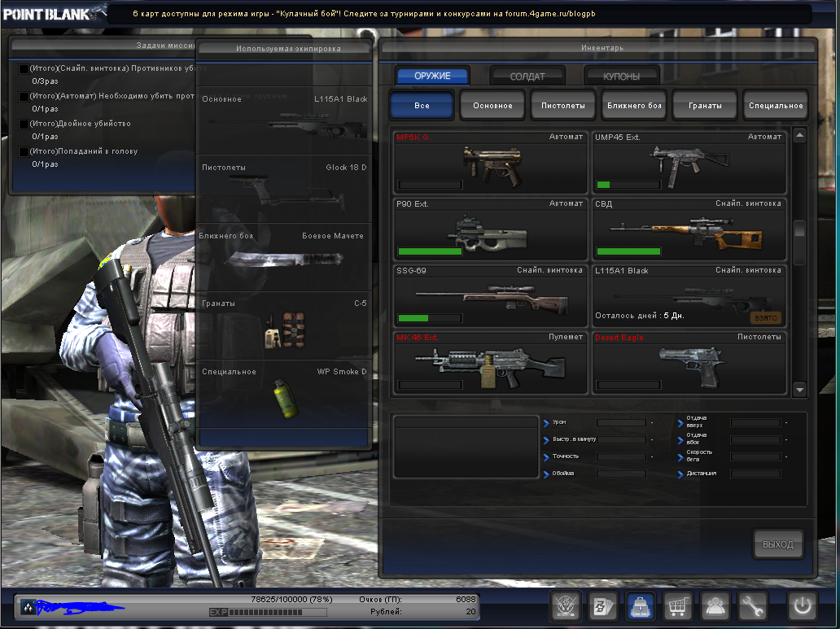
Task: Click the Точность stat arrow
Action: 546,457
